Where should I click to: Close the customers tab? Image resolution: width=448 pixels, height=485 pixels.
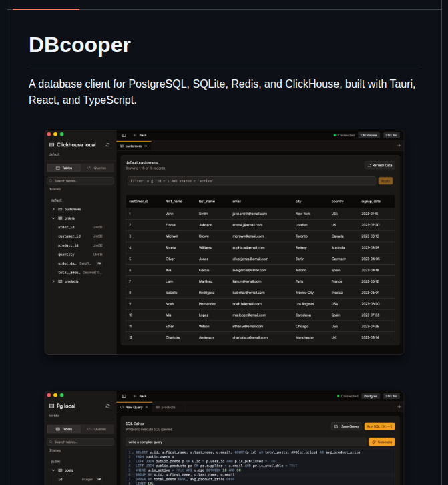146,146
